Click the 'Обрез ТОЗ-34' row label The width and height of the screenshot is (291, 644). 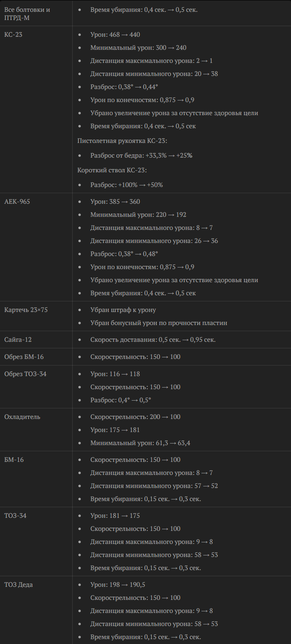(25, 374)
